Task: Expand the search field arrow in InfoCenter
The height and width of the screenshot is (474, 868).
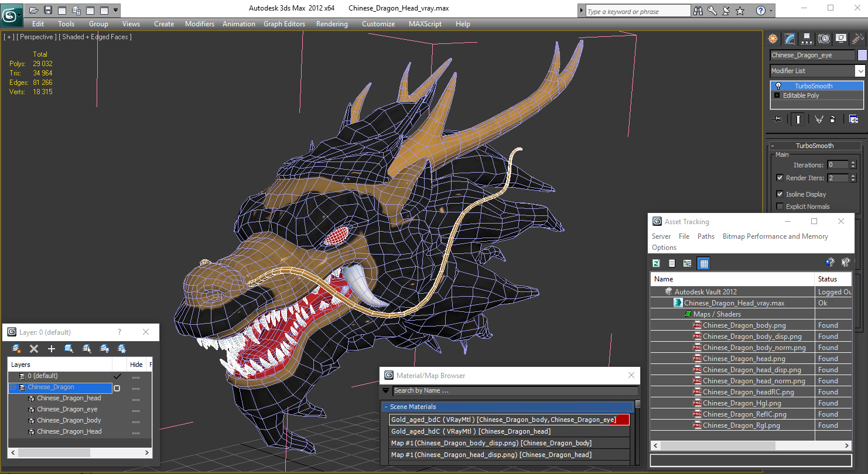Action: [x=581, y=11]
